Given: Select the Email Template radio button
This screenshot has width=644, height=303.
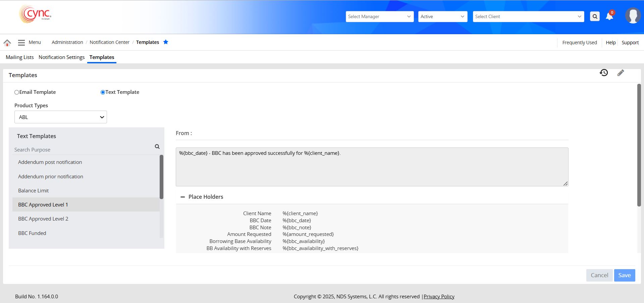Looking at the screenshot, I should click(17, 92).
